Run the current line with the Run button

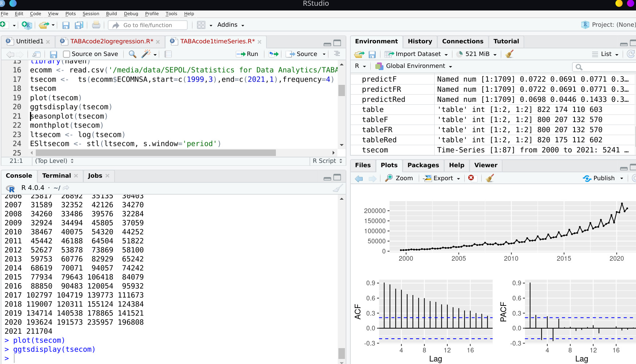tap(247, 54)
